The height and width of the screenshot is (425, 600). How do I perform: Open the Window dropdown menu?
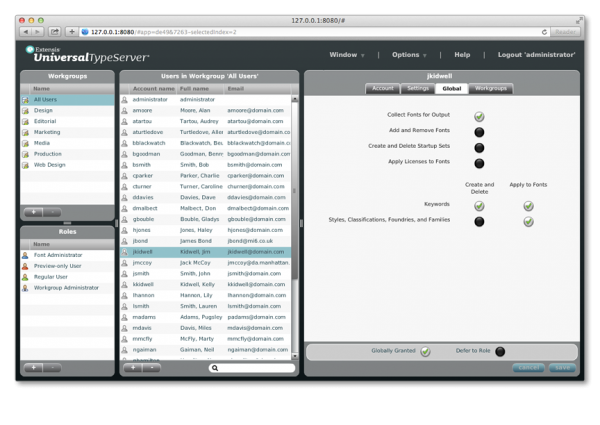(x=347, y=55)
